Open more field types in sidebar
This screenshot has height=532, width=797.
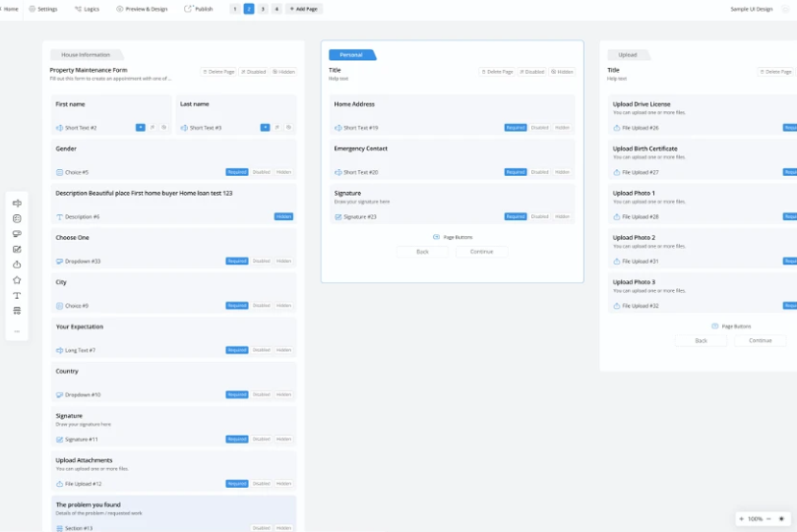17,331
